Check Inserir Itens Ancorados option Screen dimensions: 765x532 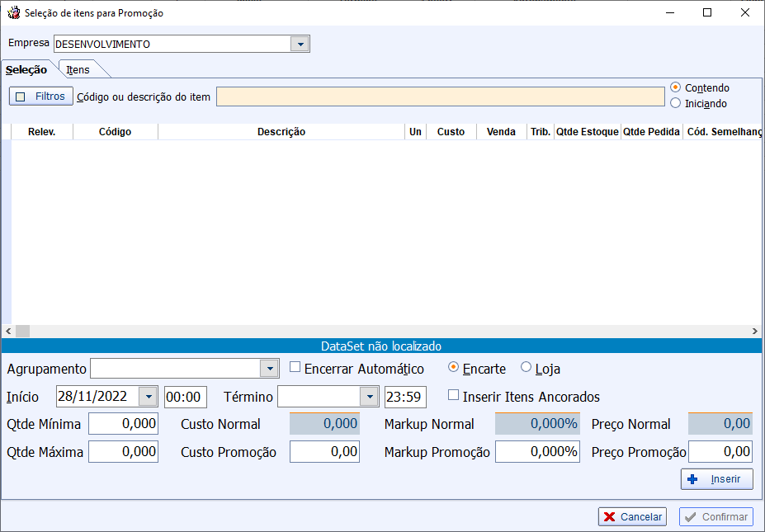coord(453,396)
